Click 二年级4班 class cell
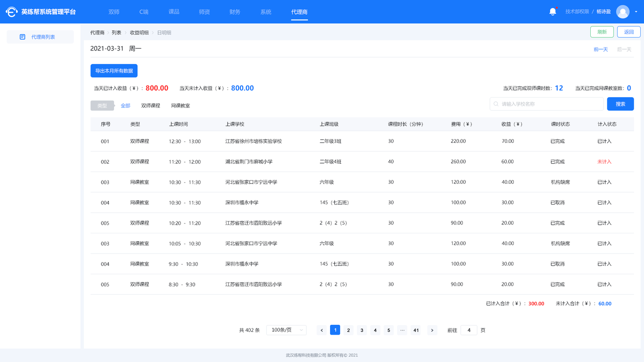Screen dimensions: 644x362 click(x=330, y=162)
